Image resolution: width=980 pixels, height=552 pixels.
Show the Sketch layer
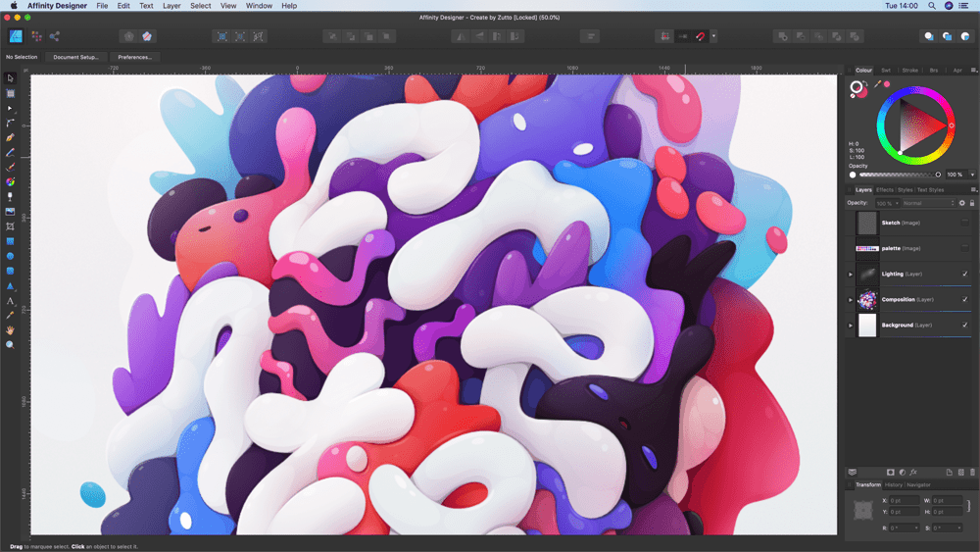[964, 223]
